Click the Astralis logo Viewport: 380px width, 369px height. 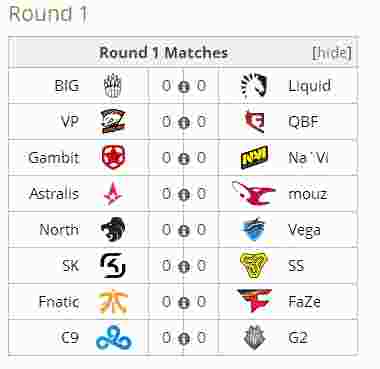tap(113, 193)
